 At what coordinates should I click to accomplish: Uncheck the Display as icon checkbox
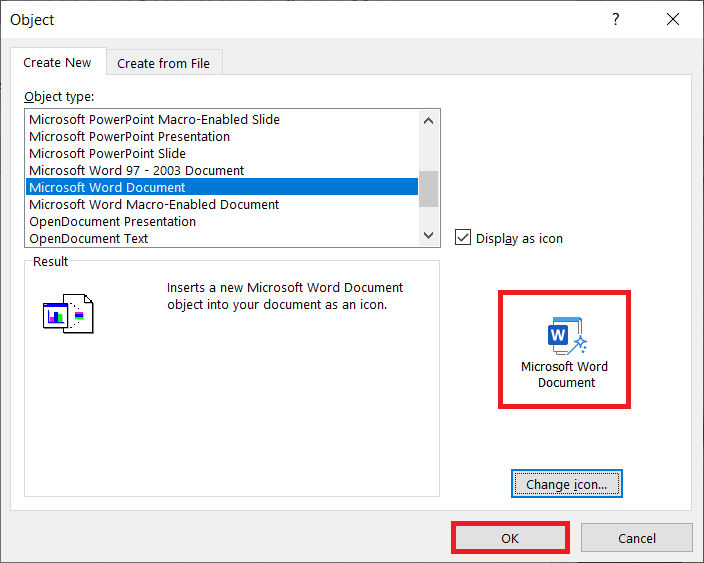click(x=463, y=238)
